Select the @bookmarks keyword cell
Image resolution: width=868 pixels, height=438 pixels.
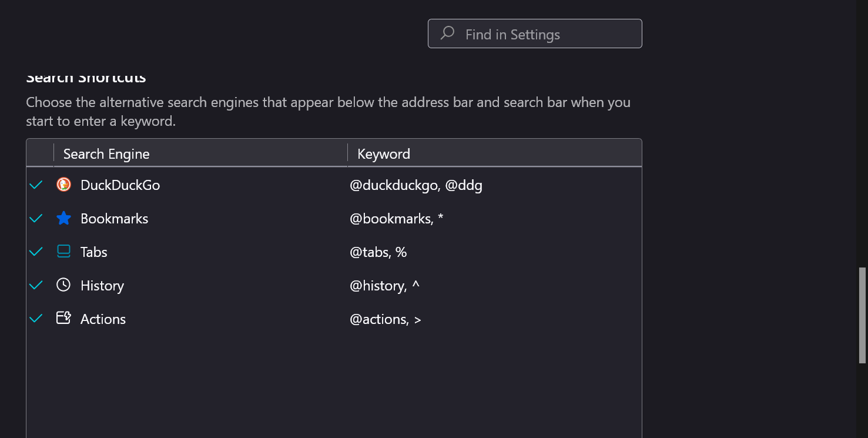pos(397,219)
